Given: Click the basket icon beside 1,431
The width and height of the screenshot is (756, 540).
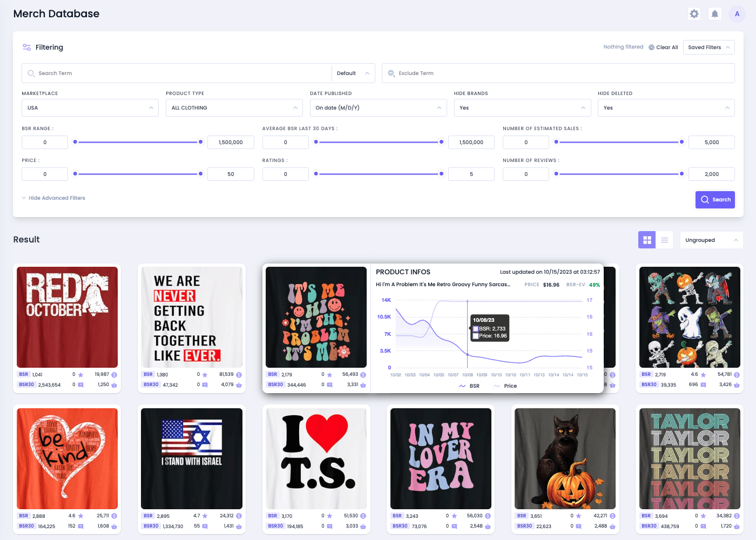Looking at the screenshot, I should click(239, 526).
